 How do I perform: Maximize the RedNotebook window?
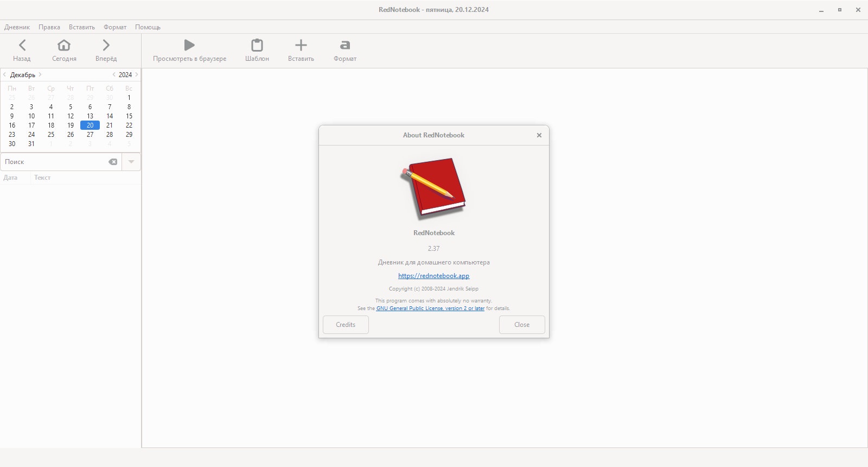point(840,10)
